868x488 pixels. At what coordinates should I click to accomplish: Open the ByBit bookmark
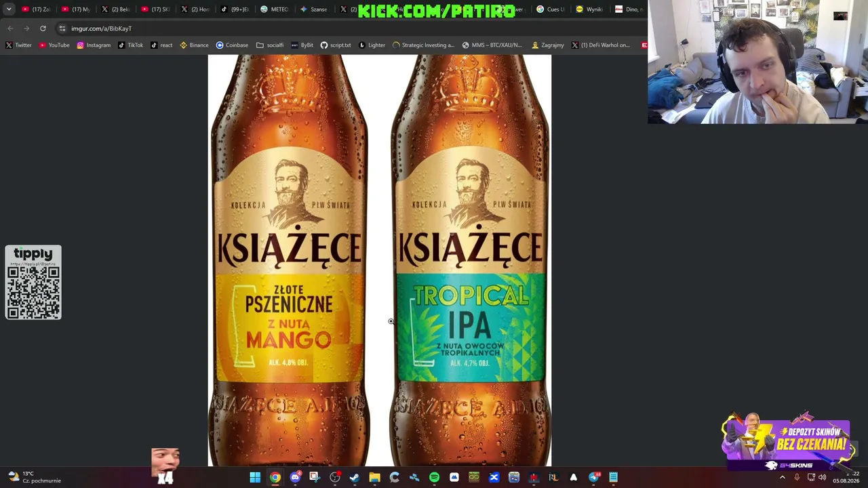(302, 45)
